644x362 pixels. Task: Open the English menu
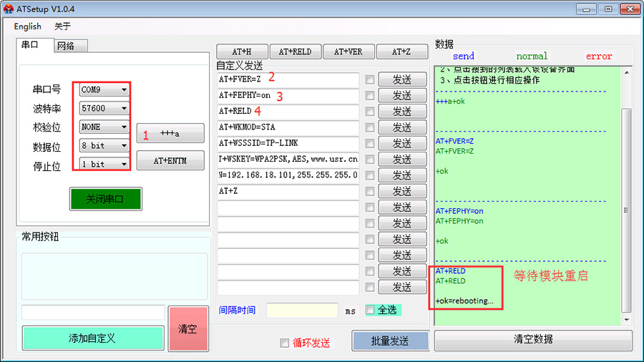pyautogui.click(x=27, y=26)
